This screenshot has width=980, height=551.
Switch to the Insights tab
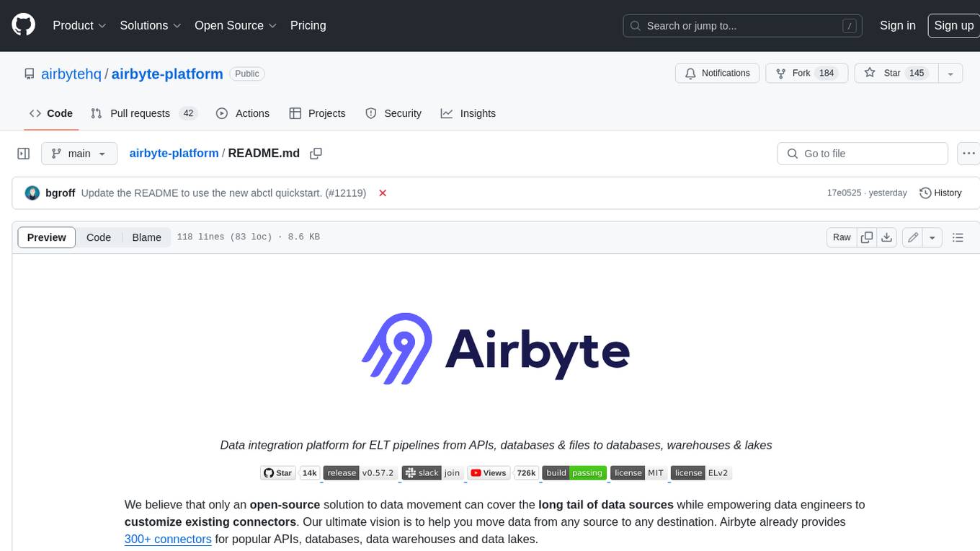point(468,113)
